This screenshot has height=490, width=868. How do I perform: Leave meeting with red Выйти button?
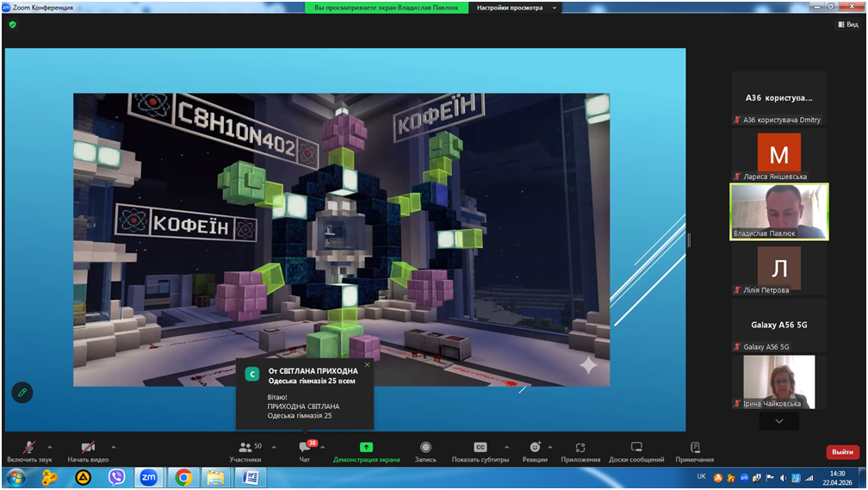pos(842,452)
